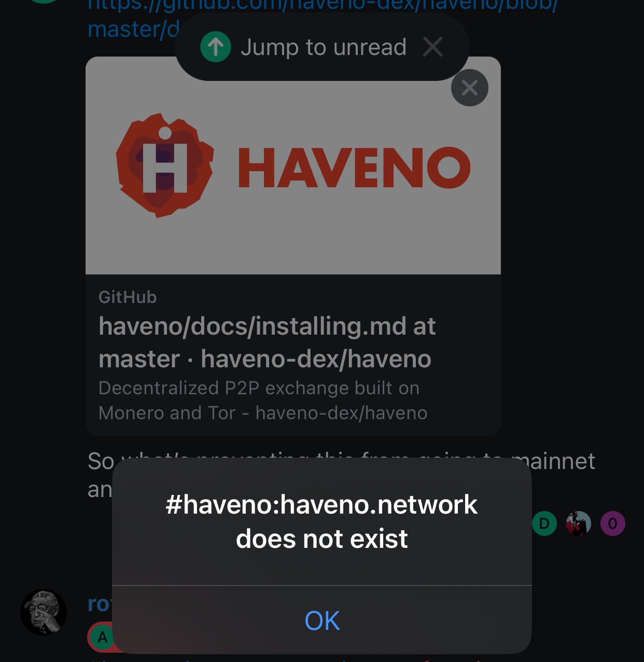Open the profile picture of man in cap
The image size is (644, 662).
(x=44, y=612)
